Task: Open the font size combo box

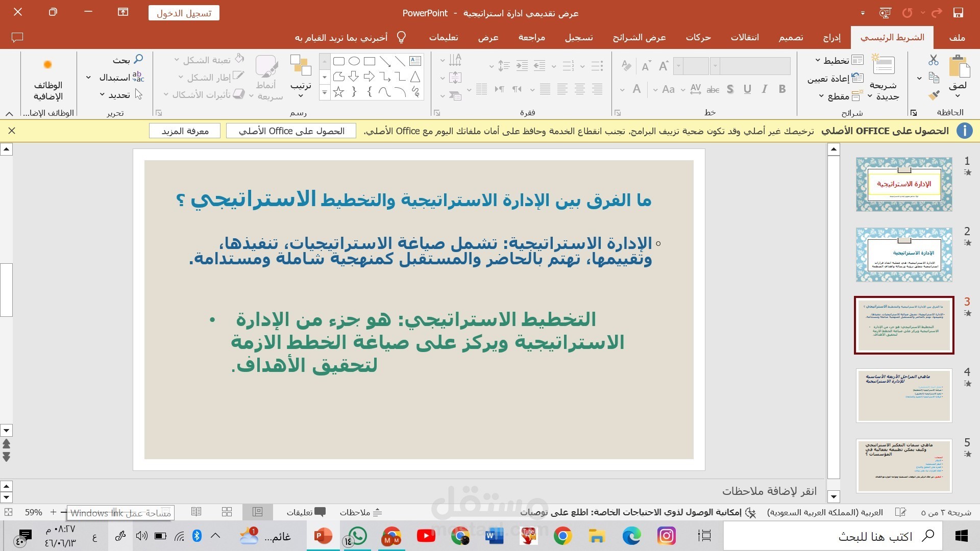Action: 692,66
